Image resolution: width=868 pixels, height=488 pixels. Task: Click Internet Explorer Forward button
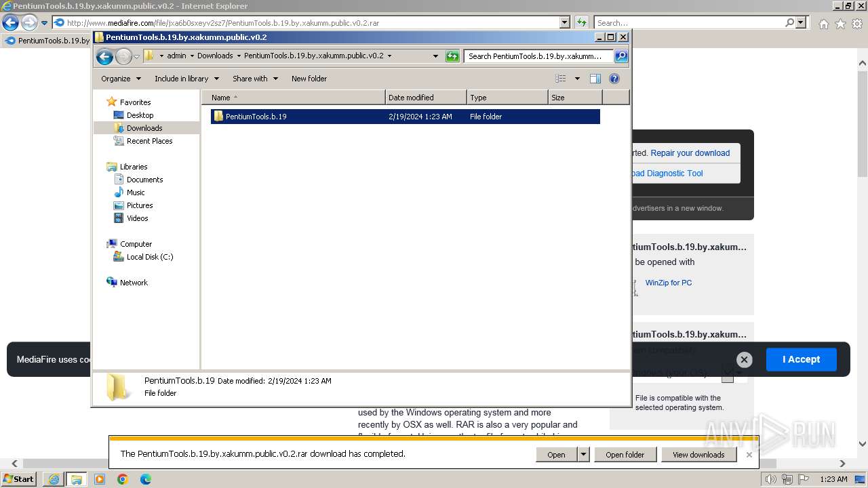click(x=29, y=23)
